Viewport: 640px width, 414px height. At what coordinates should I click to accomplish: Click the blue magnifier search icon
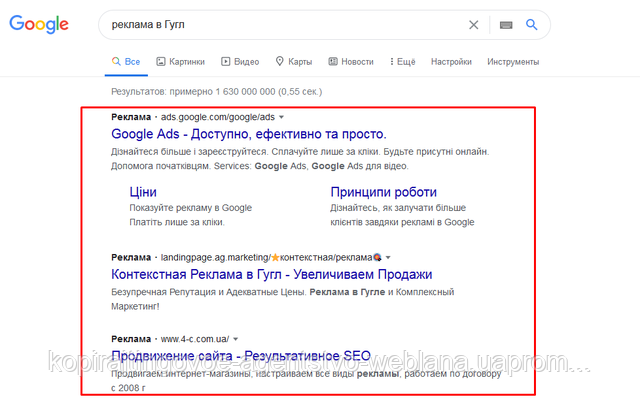pyautogui.click(x=531, y=24)
